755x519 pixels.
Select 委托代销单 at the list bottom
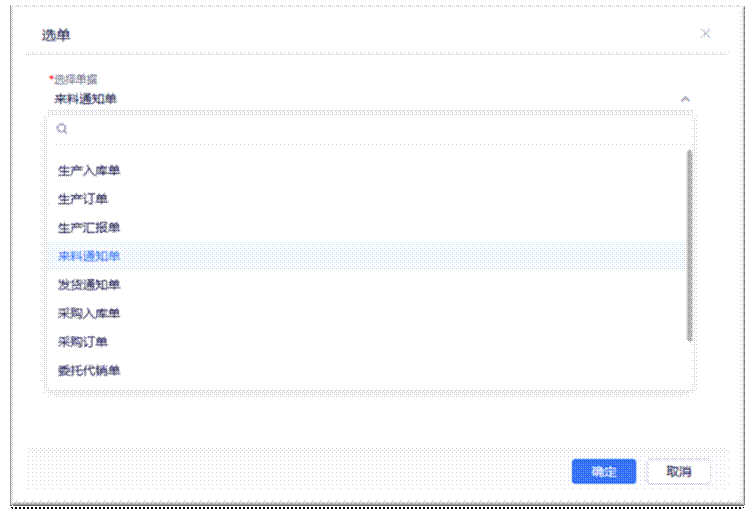click(89, 371)
